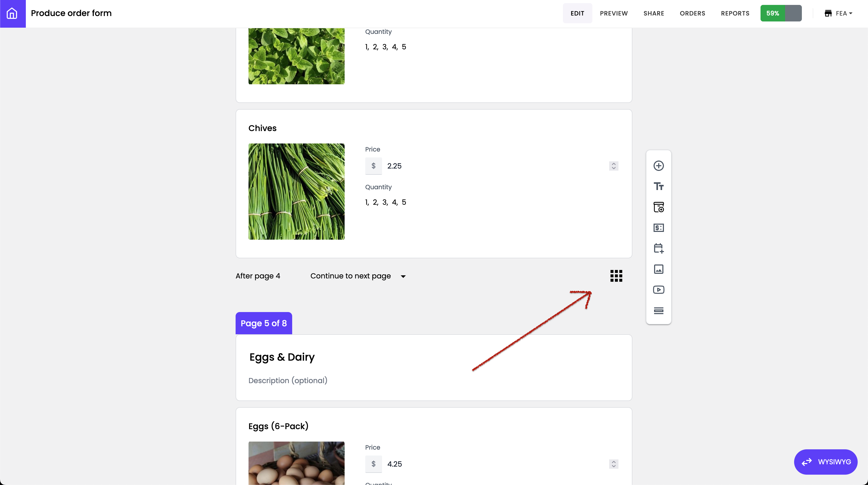Click the Chives product image

click(x=296, y=192)
